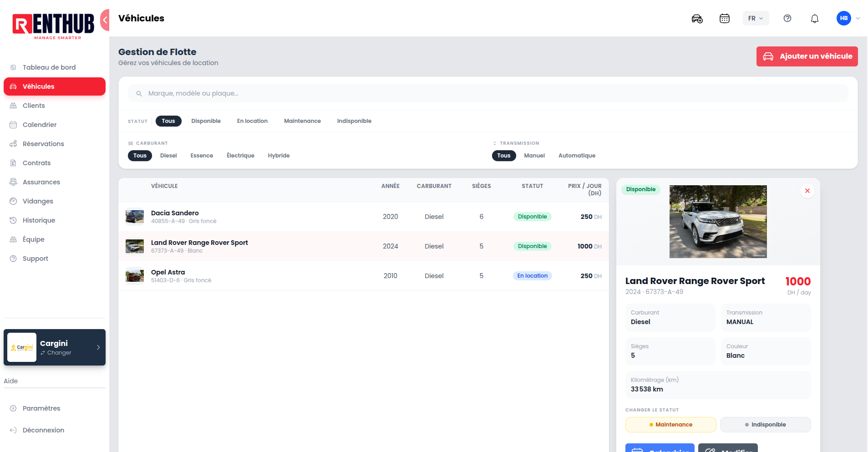868x452 pixels.
Task: Open the car rental icon in header
Action: point(697,19)
